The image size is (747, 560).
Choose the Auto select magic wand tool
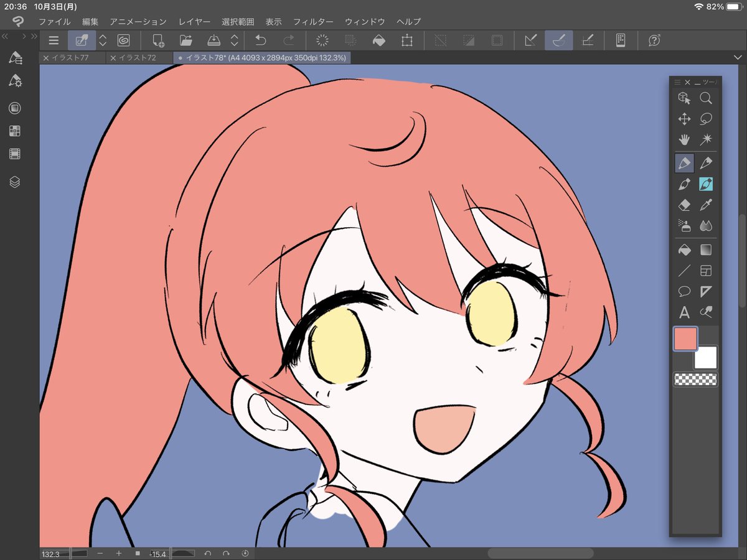pyautogui.click(x=706, y=139)
